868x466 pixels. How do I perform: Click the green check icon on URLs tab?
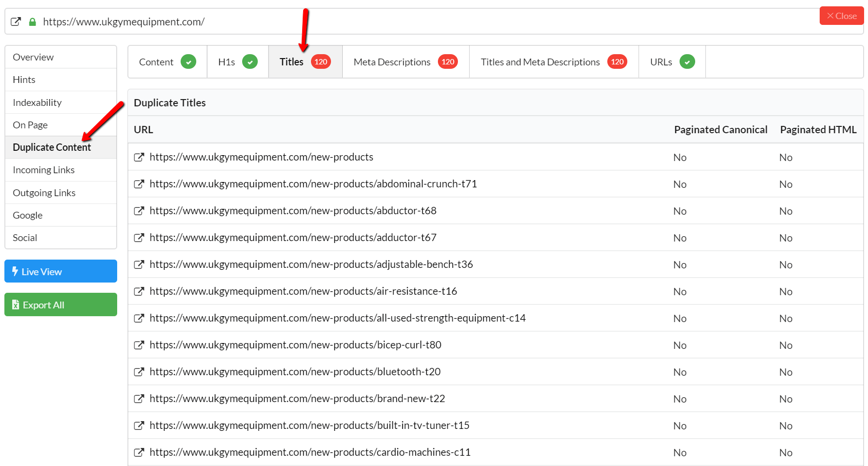point(687,62)
